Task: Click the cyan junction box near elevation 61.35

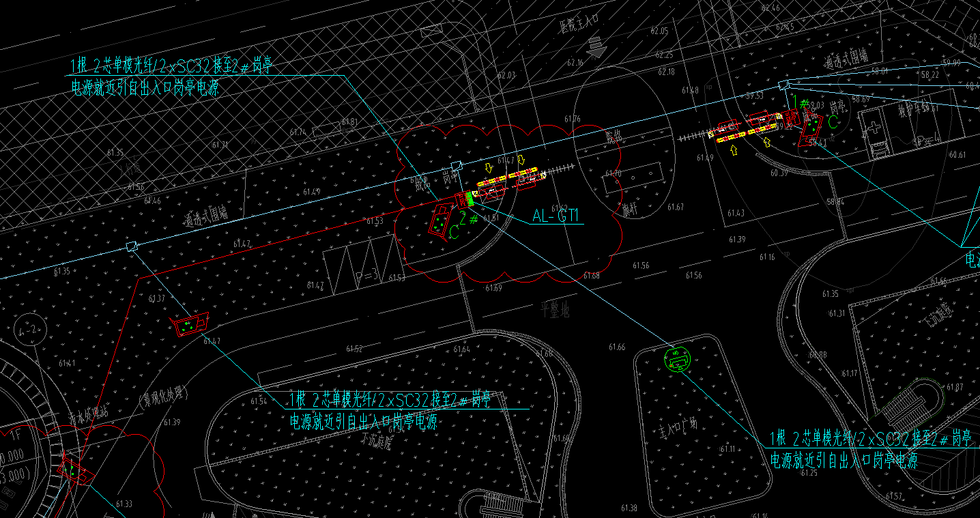Action: [132, 247]
